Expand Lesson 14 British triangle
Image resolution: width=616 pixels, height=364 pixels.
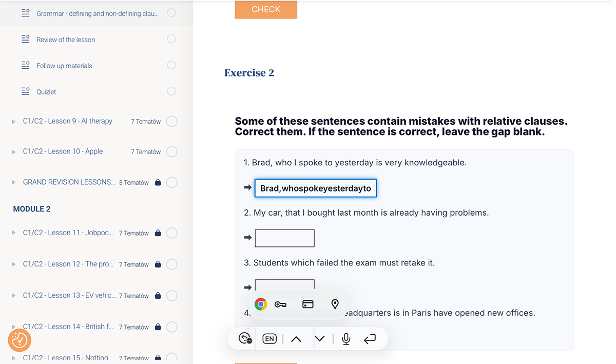[x=13, y=327]
